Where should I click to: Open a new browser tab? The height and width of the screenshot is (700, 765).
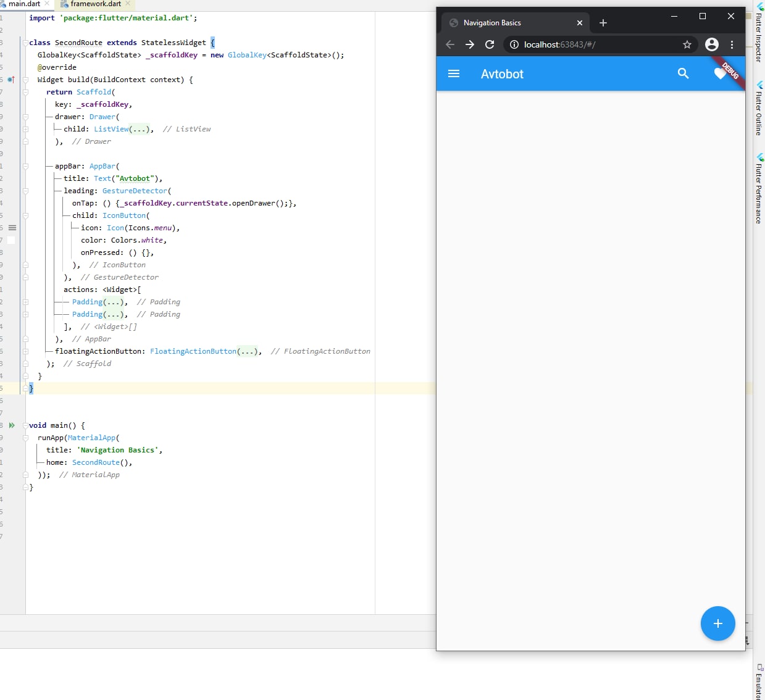pyautogui.click(x=603, y=23)
